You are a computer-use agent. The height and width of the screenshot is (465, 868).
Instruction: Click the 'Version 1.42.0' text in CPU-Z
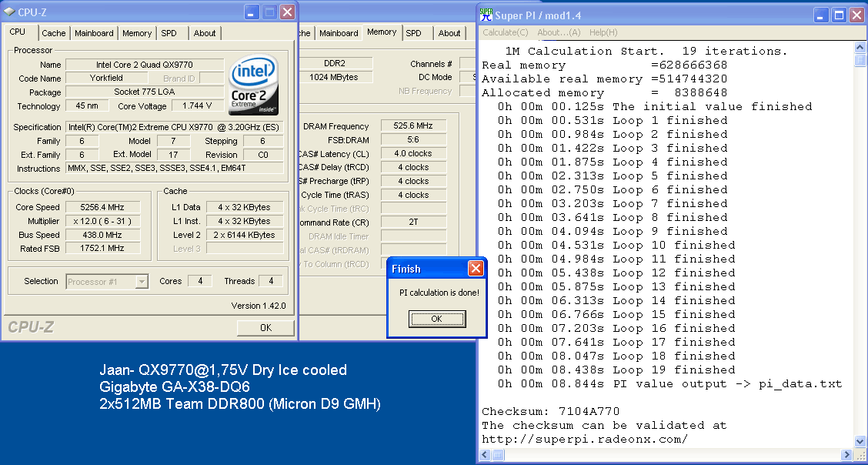coord(259,306)
